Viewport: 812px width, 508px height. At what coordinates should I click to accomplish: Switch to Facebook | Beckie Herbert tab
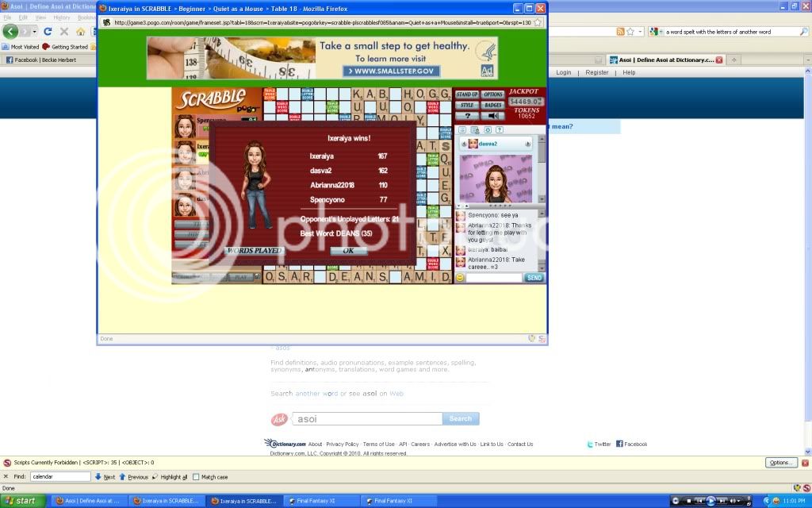point(48,60)
